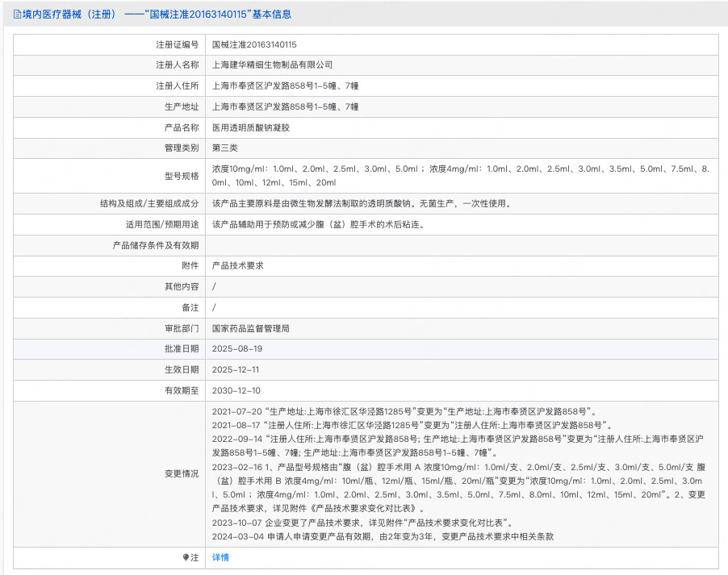Click the 型号规格 label
This screenshot has width=728, height=575.
tap(182, 176)
